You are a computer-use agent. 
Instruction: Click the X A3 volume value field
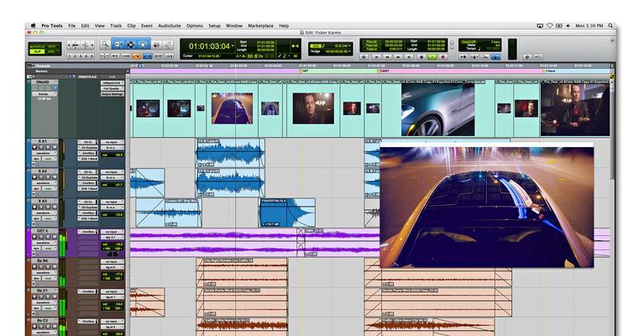pyautogui.click(x=113, y=215)
